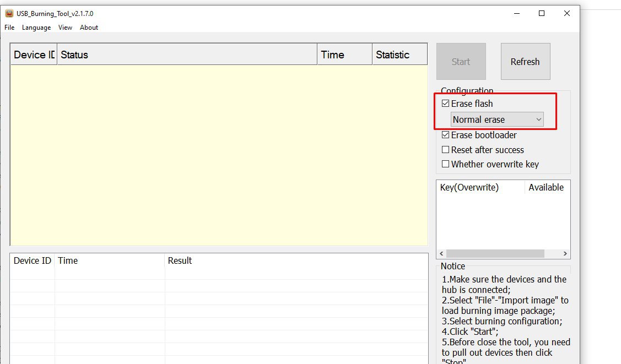Open the View menu
This screenshot has height=364, width=621.
[66, 28]
